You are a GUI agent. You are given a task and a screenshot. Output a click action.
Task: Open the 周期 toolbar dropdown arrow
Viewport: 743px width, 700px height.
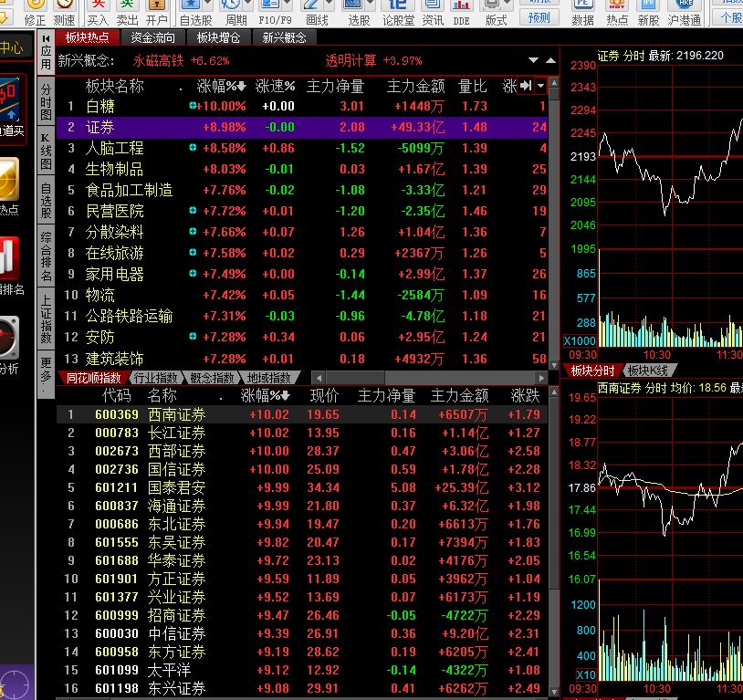(248, 5)
